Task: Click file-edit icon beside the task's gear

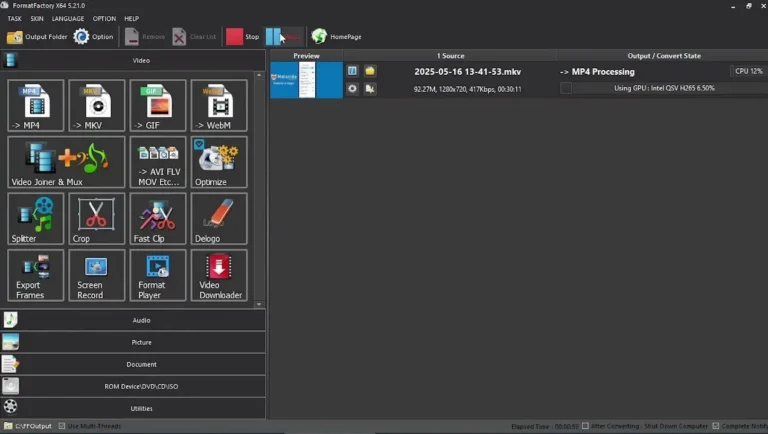Action: tap(370, 89)
